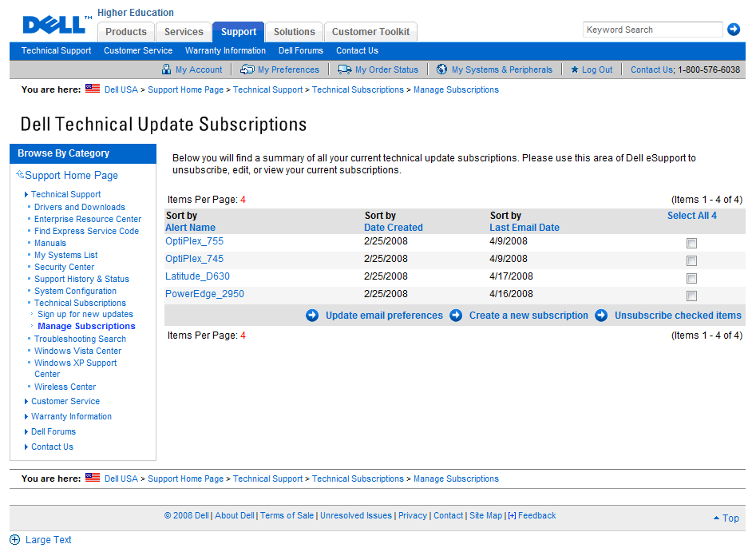Open Drivers and Downloads in sidebar

[80, 207]
